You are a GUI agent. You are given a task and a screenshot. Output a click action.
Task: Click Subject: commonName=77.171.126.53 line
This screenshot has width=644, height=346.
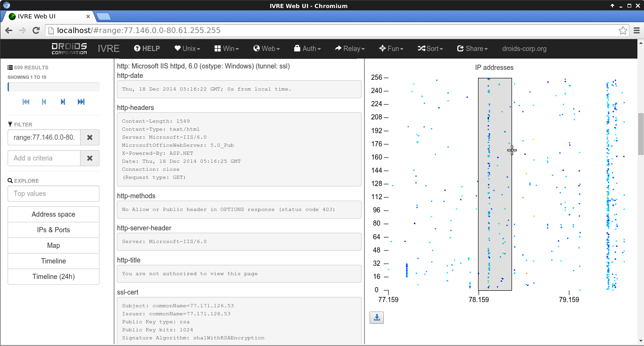[178, 306]
